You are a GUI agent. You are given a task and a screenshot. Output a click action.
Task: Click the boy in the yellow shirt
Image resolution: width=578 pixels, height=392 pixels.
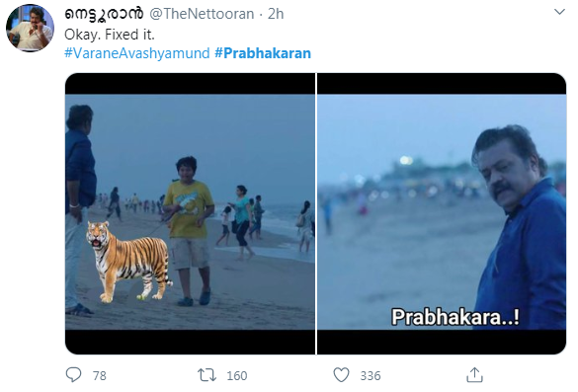pos(189,230)
